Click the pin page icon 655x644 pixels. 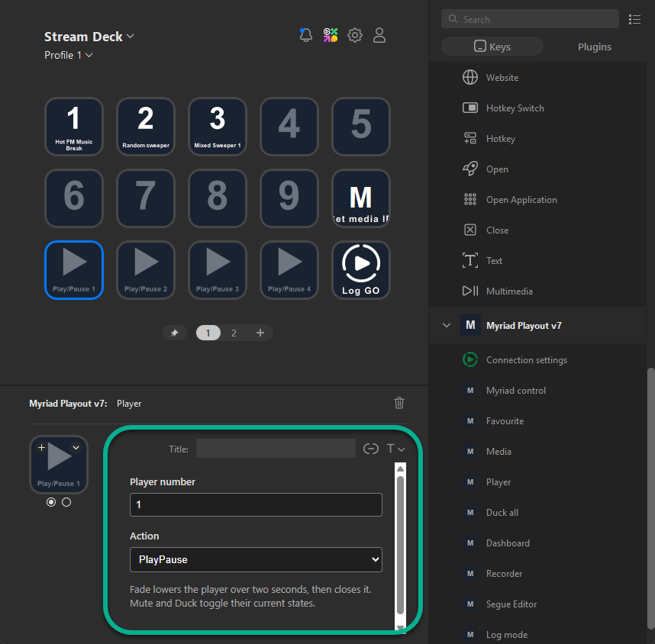[x=175, y=333]
